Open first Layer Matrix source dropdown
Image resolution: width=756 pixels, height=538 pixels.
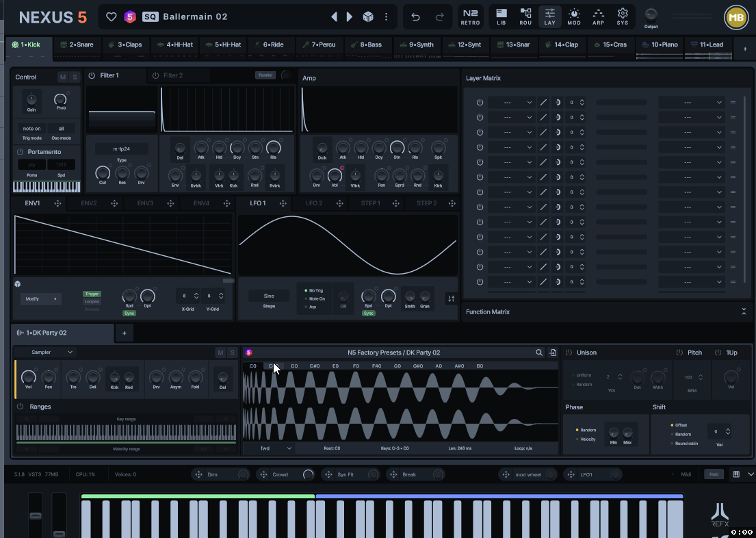tap(510, 102)
